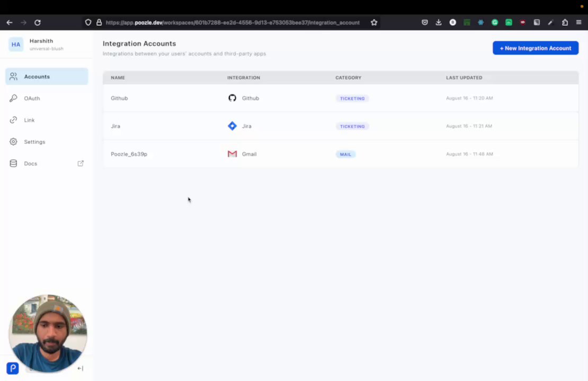
Task: Open the Poozle_6s39p integration account
Action: click(129, 154)
